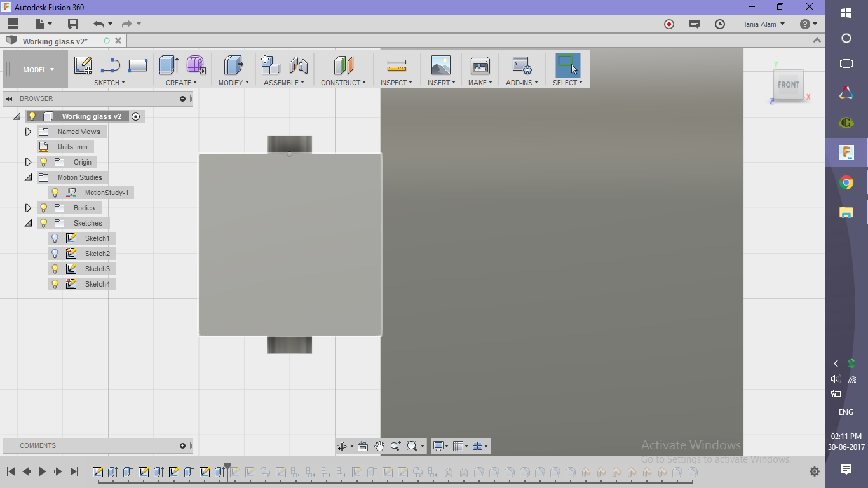The width and height of the screenshot is (868, 488).
Task: Open the File menu dropdown arrow
Action: pos(50,24)
